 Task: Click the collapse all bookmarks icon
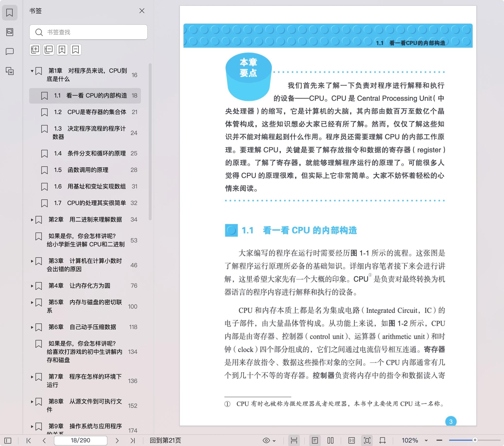point(49,50)
